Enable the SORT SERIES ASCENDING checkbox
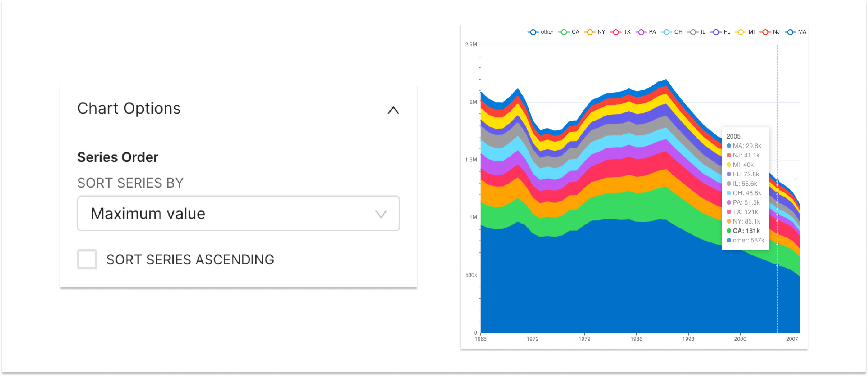This screenshot has height=376, width=868. [87, 260]
